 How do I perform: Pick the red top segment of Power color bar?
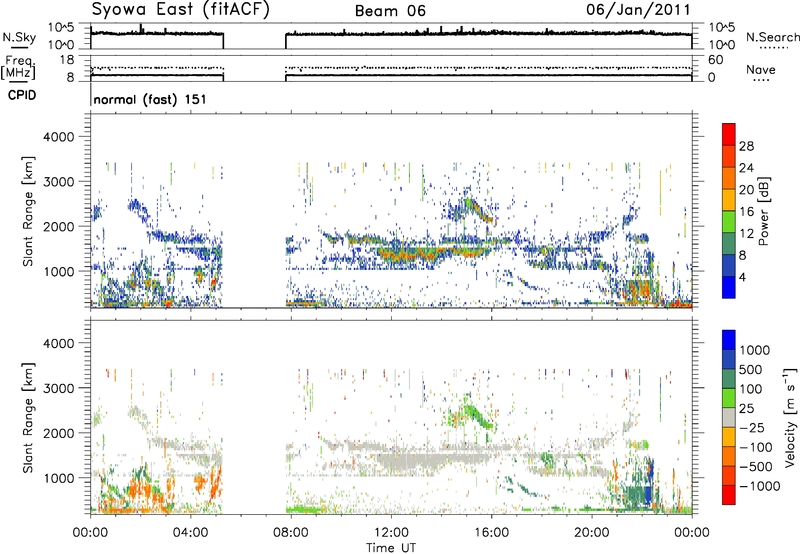pos(729,134)
